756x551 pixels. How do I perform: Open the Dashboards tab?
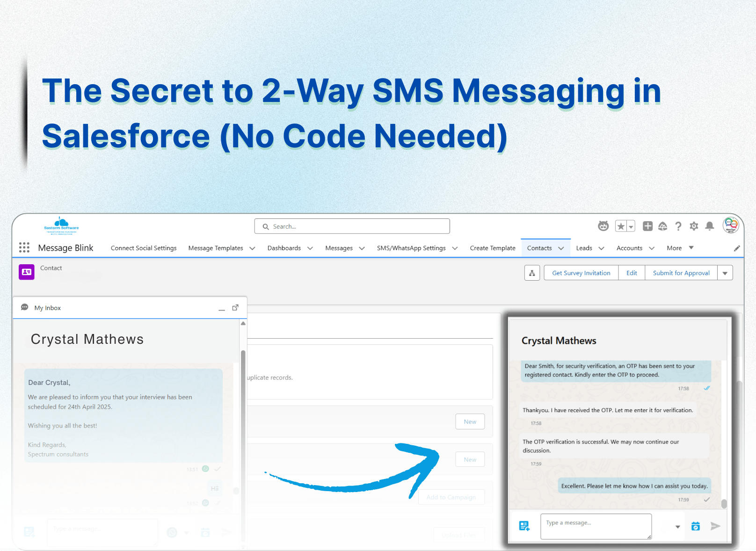(284, 248)
